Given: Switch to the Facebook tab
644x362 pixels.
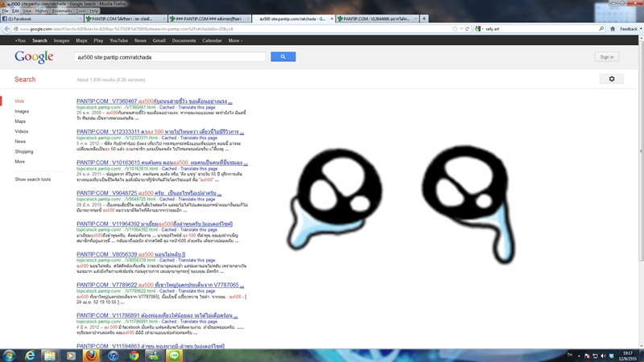Looking at the screenshot, I should coord(41,19).
